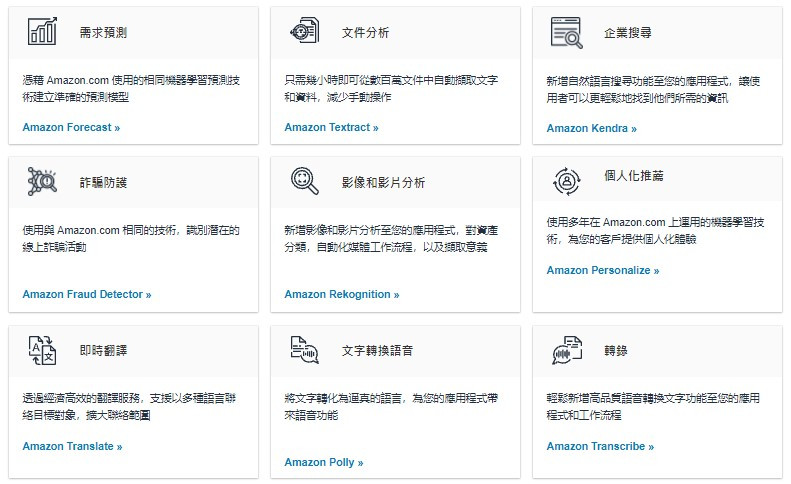Click the demand forecasting bar chart icon

coord(42,31)
